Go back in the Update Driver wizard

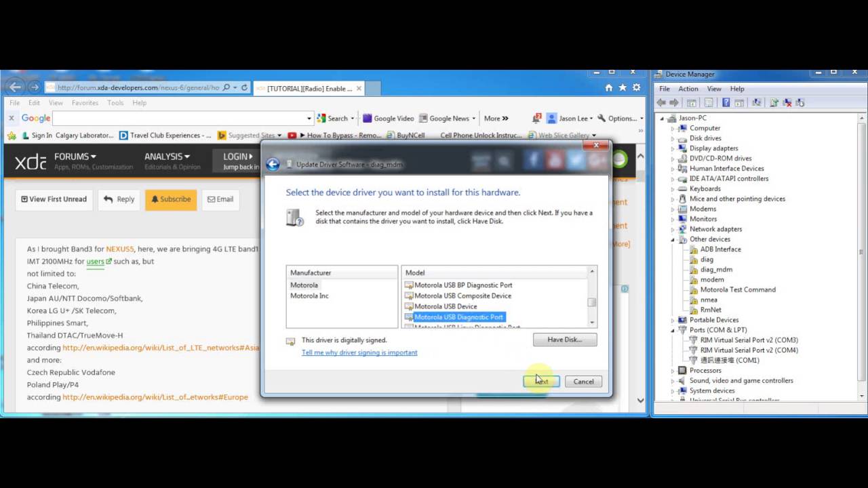273,164
